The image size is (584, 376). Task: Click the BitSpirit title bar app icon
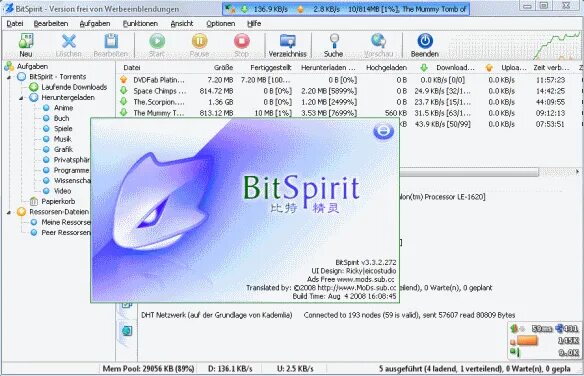tap(8, 9)
